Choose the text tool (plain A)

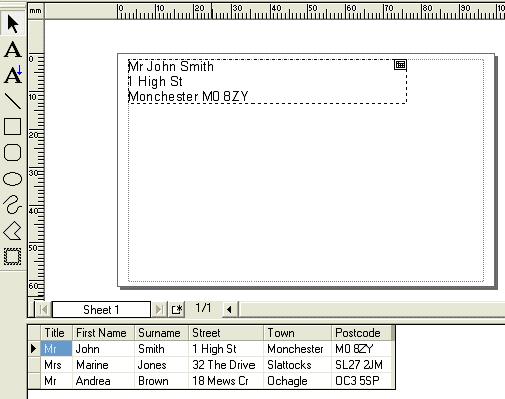pos(13,50)
